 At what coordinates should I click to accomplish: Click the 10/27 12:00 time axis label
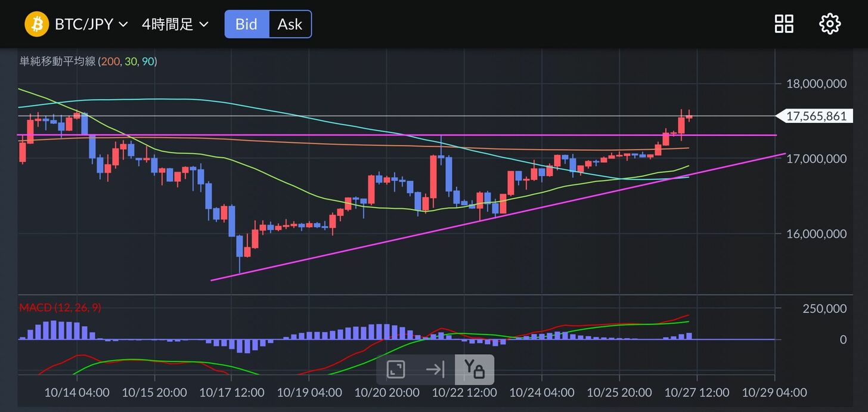696,393
